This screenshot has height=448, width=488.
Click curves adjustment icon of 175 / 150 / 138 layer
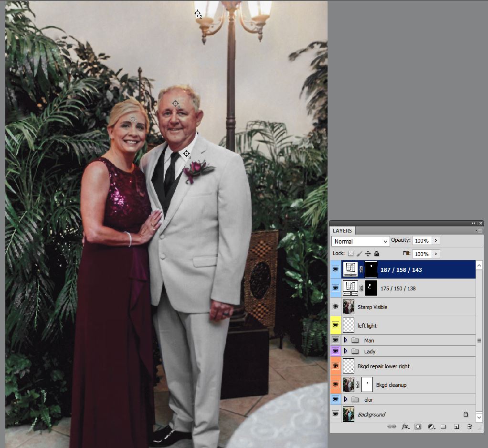(350, 288)
